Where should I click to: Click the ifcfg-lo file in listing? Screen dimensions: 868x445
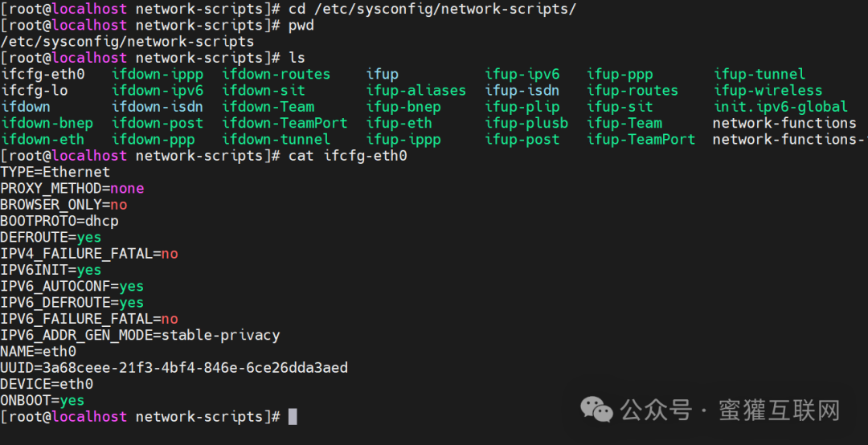35,90
